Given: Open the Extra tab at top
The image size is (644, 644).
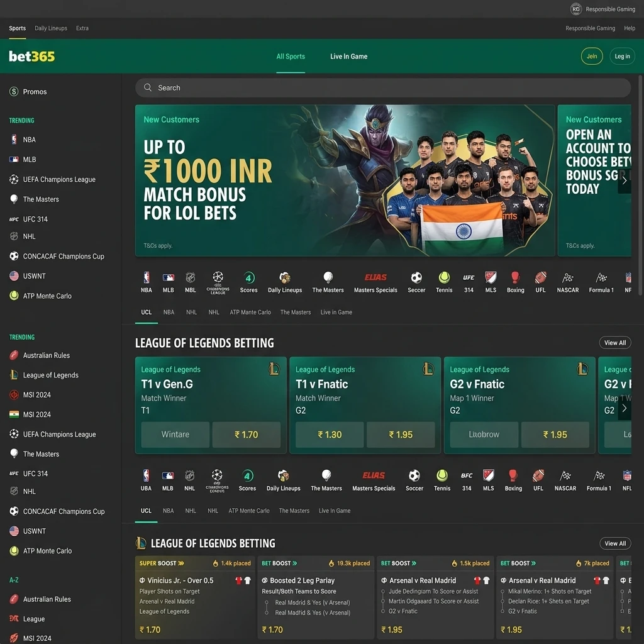Looking at the screenshot, I should (x=82, y=28).
